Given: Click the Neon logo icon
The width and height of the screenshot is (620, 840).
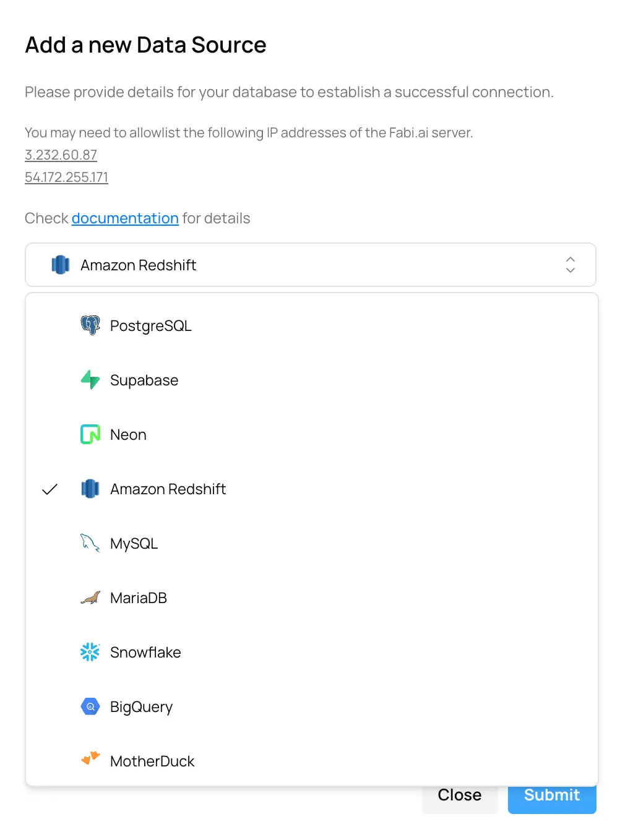Looking at the screenshot, I should click(90, 434).
